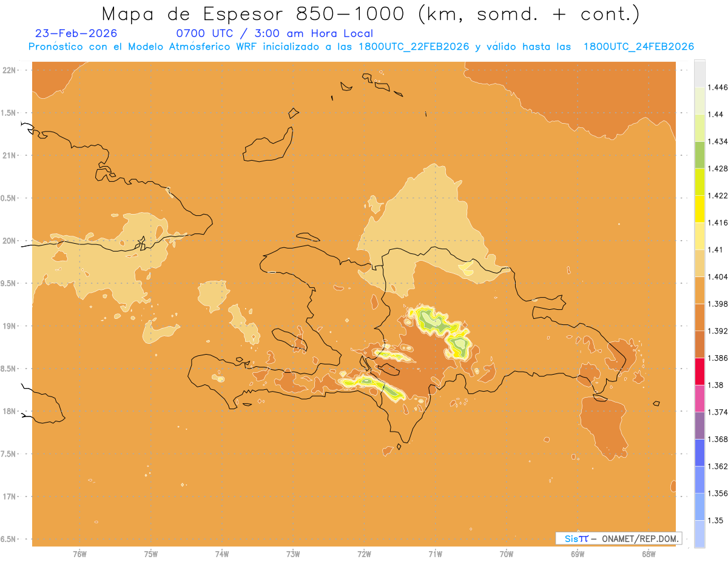Click the ONAMET/REP.DOM. credit label

pos(641,538)
